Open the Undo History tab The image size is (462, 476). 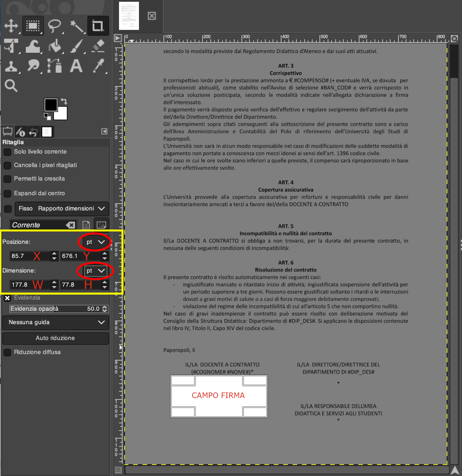[x=33, y=132]
